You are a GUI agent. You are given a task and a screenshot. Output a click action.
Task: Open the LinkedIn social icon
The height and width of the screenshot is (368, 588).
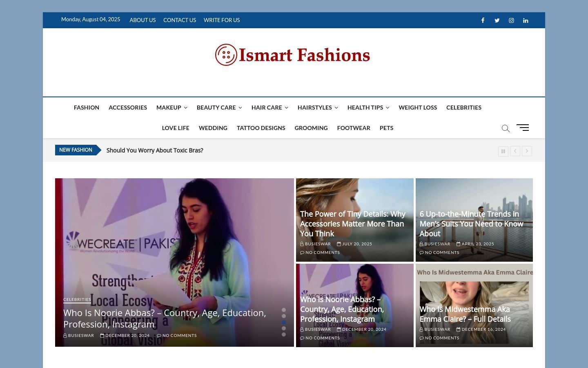pos(526,20)
